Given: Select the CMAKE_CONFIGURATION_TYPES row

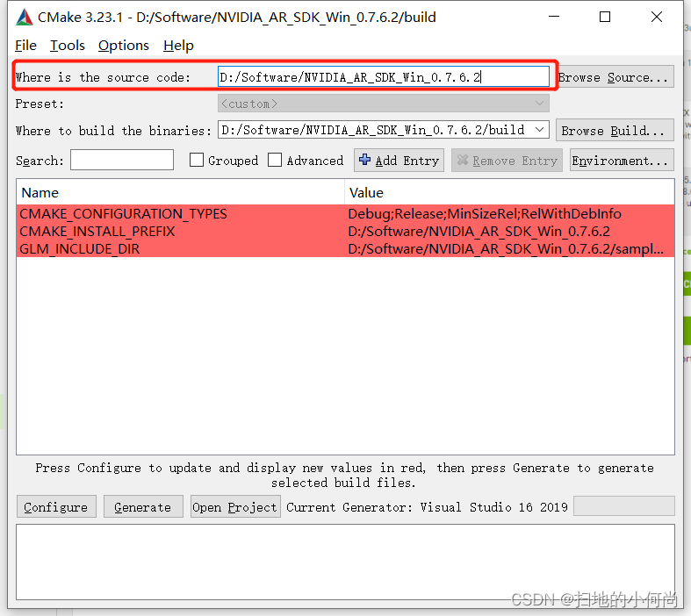Looking at the screenshot, I should 346,213.
